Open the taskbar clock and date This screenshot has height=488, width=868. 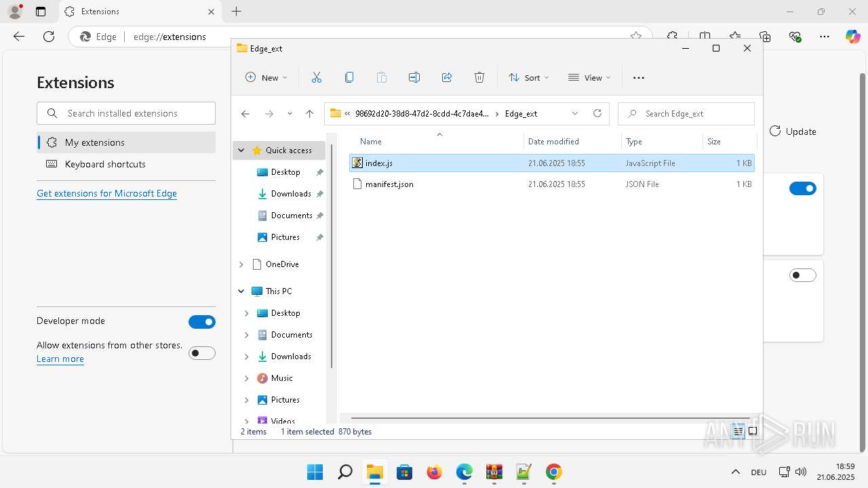(835, 472)
